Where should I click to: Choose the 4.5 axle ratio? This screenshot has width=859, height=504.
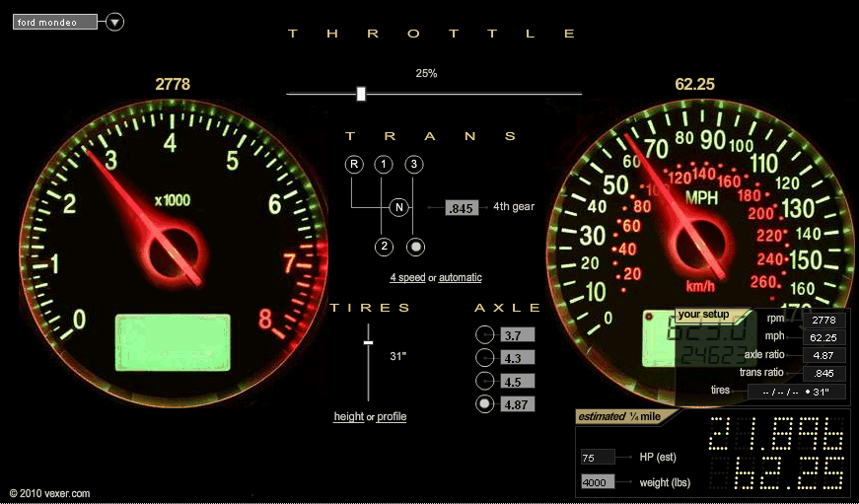pos(485,381)
